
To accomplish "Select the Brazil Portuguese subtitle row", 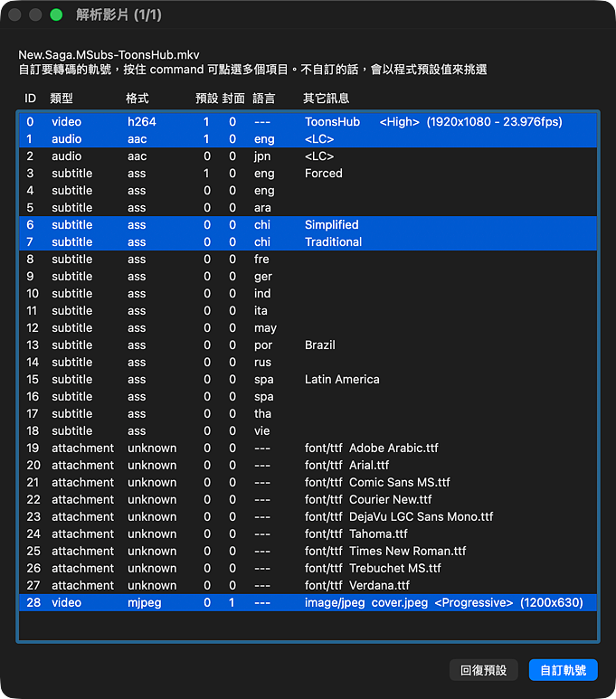I will click(x=308, y=345).
